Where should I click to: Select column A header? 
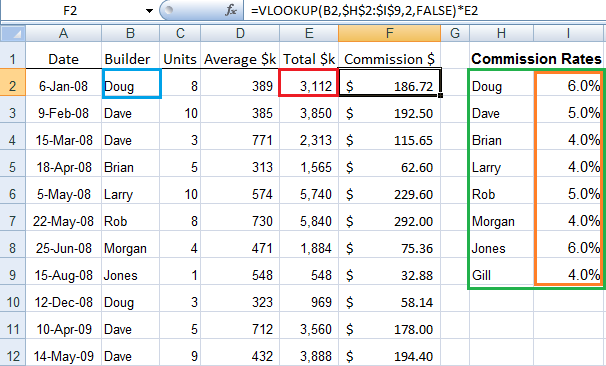(63, 33)
